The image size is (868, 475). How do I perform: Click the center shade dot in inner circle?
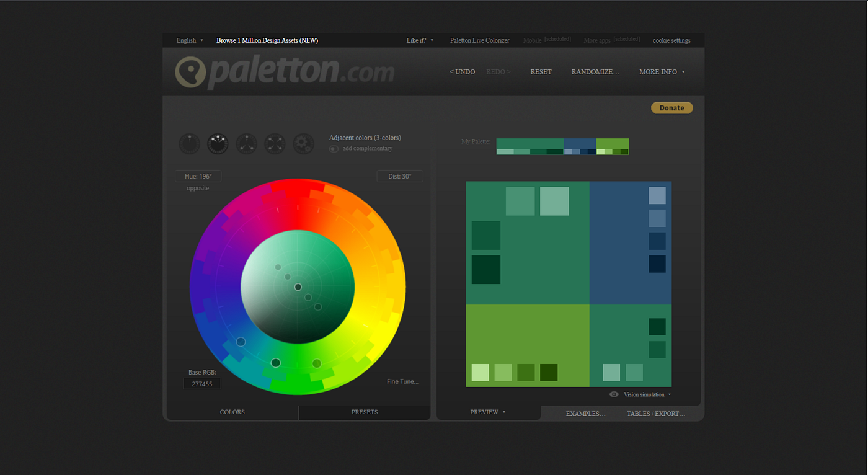pos(298,287)
